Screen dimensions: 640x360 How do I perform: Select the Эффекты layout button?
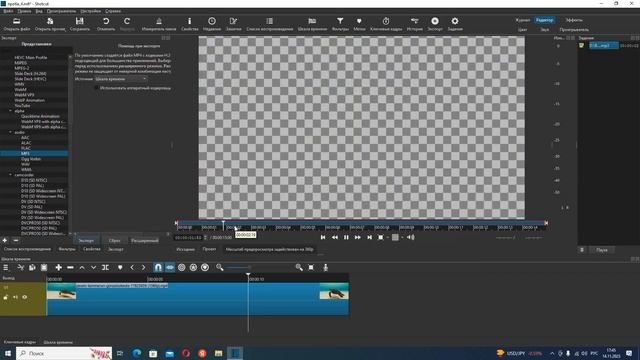click(x=574, y=20)
